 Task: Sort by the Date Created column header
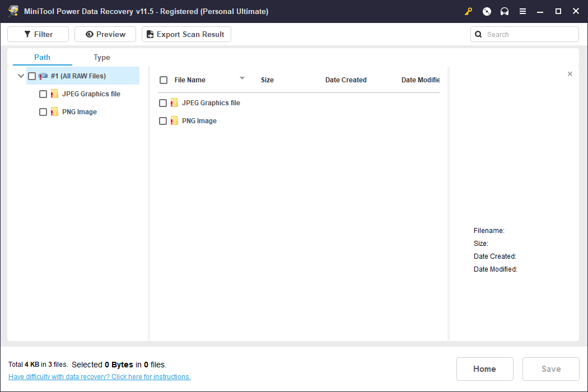click(x=346, y=80)
